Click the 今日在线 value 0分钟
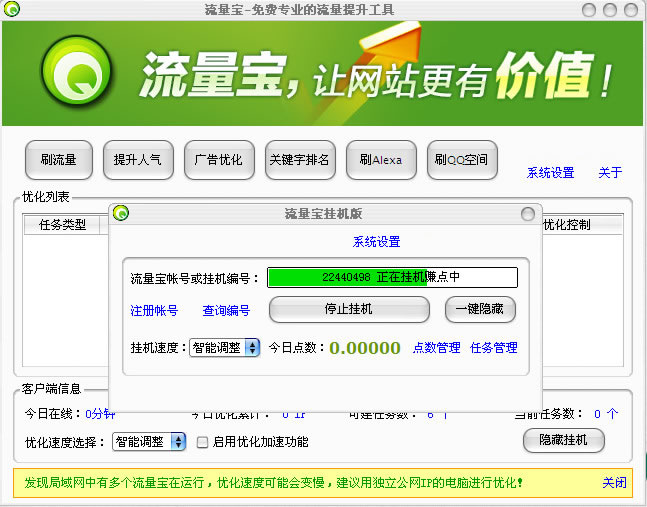Image resolution: width=647 pixels, height=507 pixels. pos(100,413)
